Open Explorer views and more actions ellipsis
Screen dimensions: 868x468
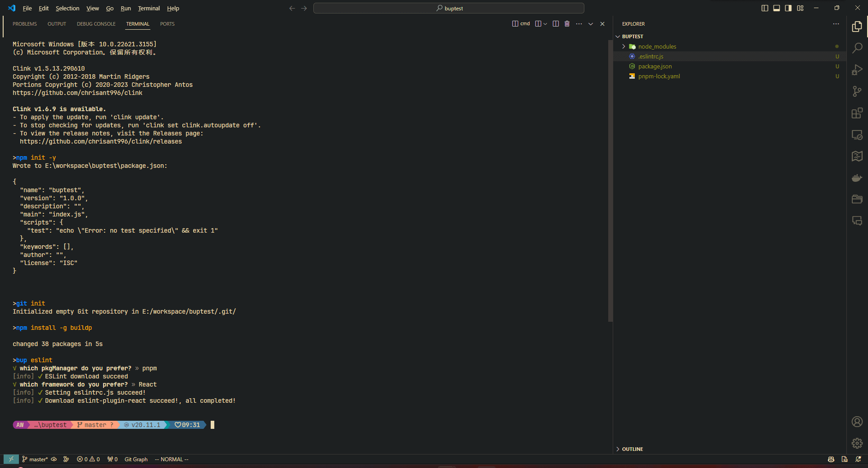point(836,24)
